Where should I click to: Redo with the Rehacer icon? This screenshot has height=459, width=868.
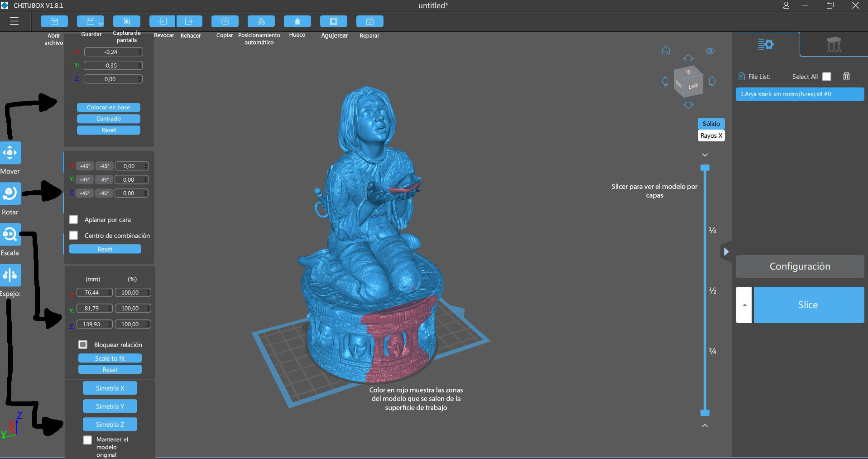(x=189, y=21)
